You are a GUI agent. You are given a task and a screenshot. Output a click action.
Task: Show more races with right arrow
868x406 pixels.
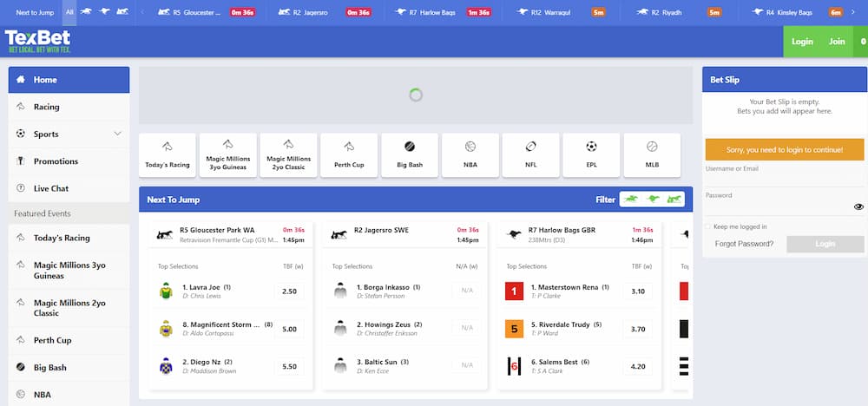852,12
